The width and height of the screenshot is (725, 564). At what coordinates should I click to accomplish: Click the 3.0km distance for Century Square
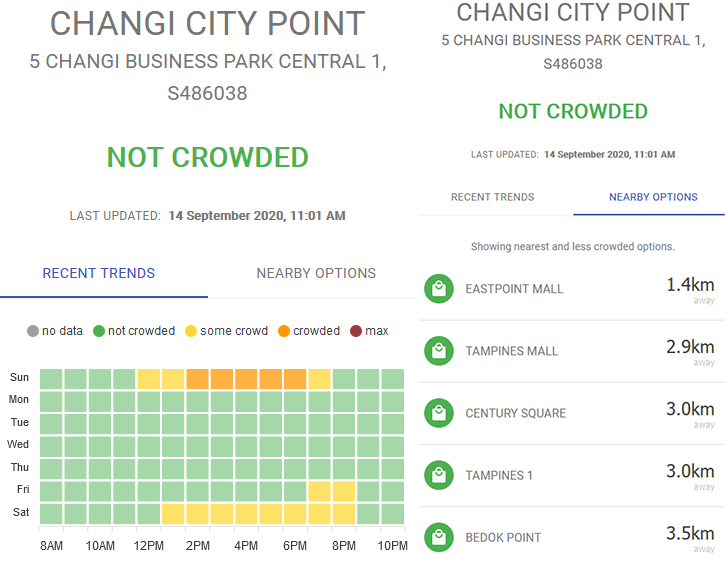tap(690, 409)
